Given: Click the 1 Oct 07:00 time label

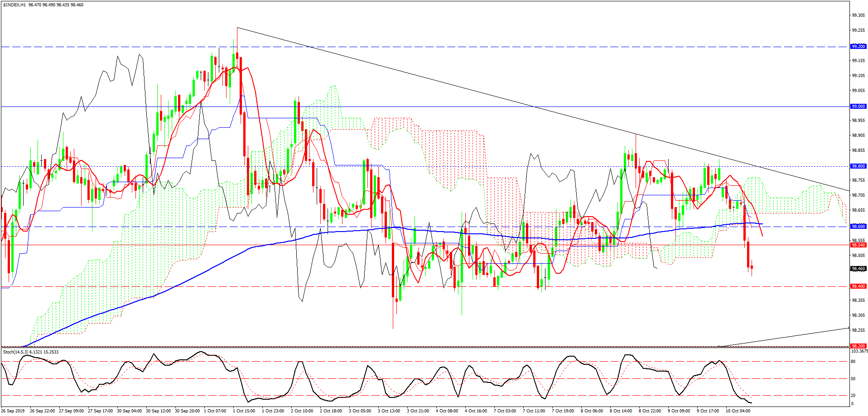Looking at the screenshot, I should tap(215, 411).
